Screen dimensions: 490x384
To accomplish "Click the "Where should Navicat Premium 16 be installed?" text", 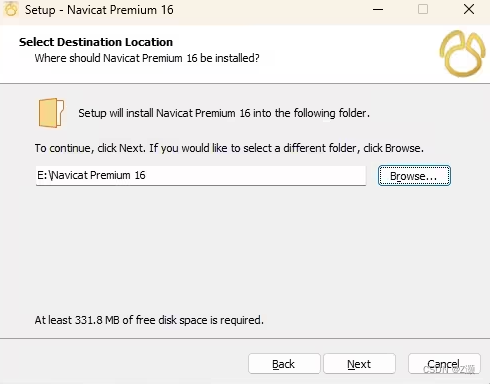I will pos(147,58).
